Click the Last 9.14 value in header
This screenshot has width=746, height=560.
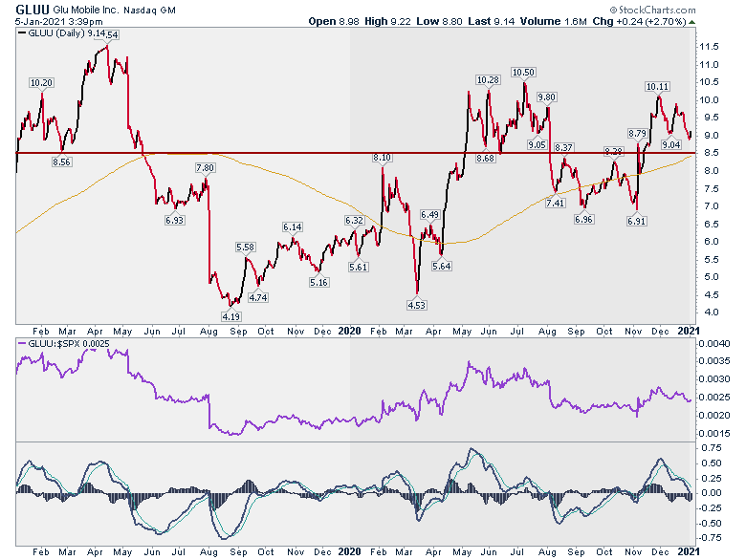click(x=491, y=21)
